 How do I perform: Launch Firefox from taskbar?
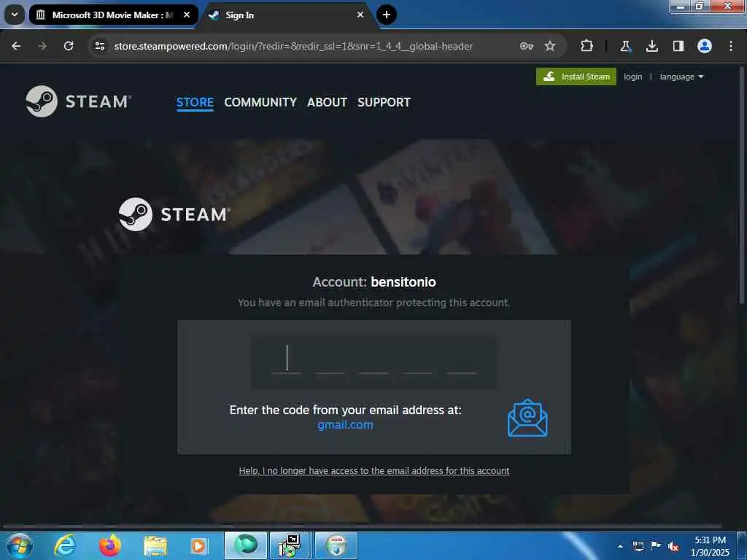coord(110,545)
